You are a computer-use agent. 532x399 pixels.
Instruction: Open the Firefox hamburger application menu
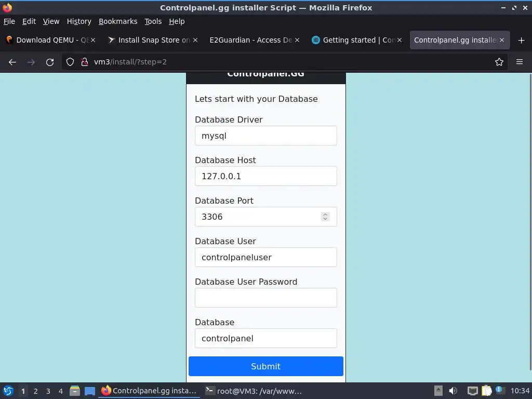[x=519, y=62]
